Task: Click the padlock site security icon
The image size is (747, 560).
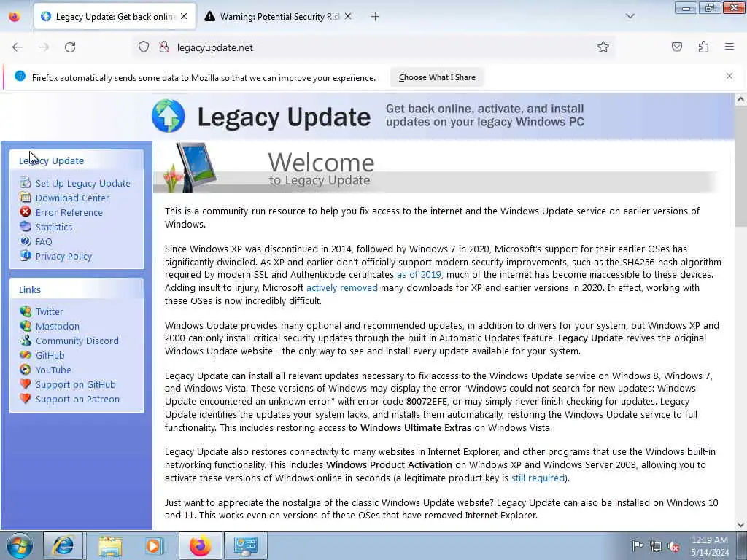Action: point(164,47)
